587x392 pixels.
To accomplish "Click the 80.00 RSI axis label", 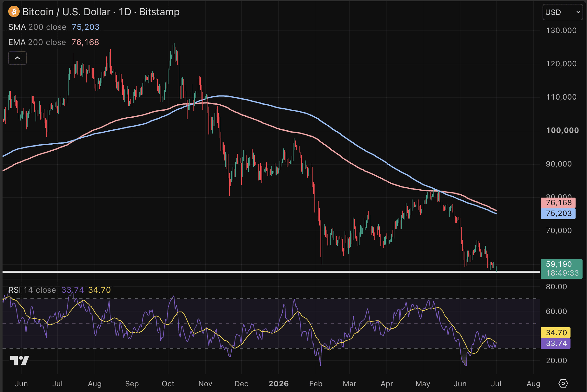I will click(556, 287).
